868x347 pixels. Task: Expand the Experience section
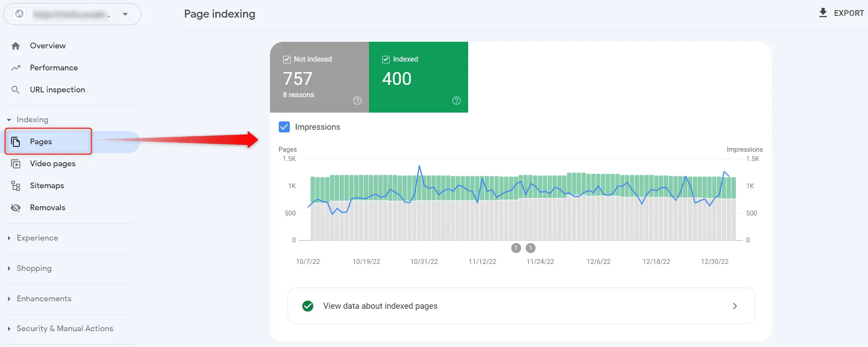click(9, 238)
